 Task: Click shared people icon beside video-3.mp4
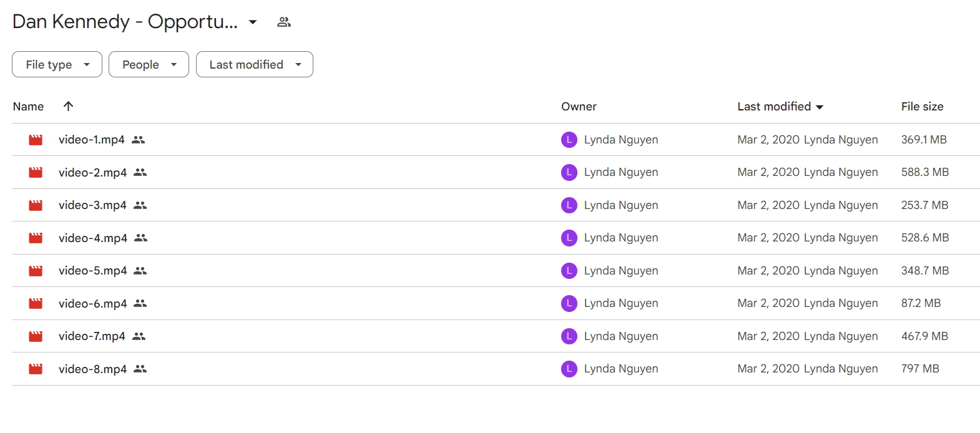140,205
